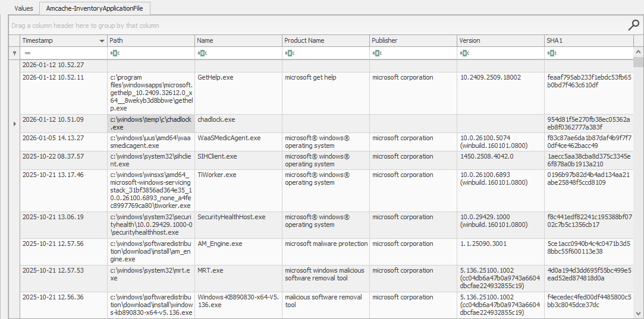Sort by the Product Name column header
644x319 pixels.
pos(326,40)
